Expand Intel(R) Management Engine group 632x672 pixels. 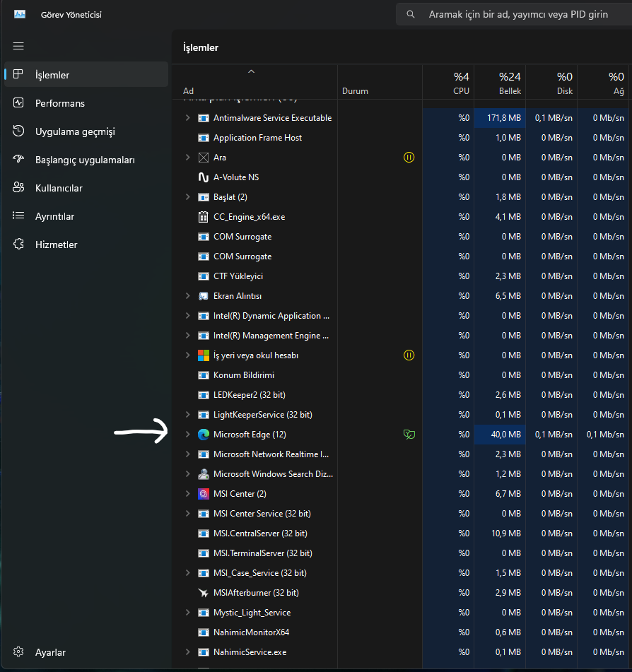pos(187,336)
